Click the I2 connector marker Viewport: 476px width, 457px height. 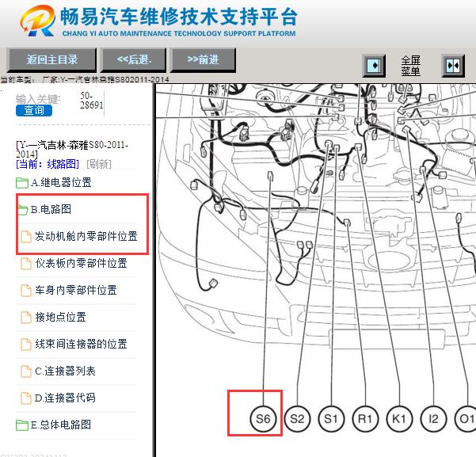click(x=433, y=419)
